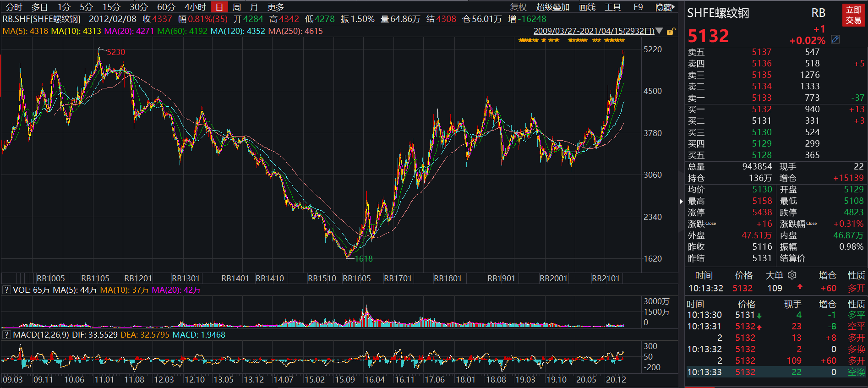Select the 5分 period

(x=86, y=7)
